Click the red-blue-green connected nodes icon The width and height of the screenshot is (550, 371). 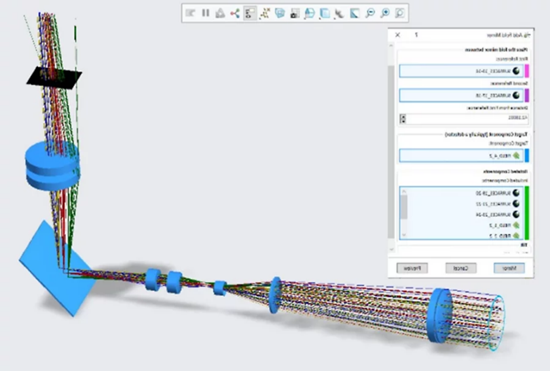coord(235,13)
